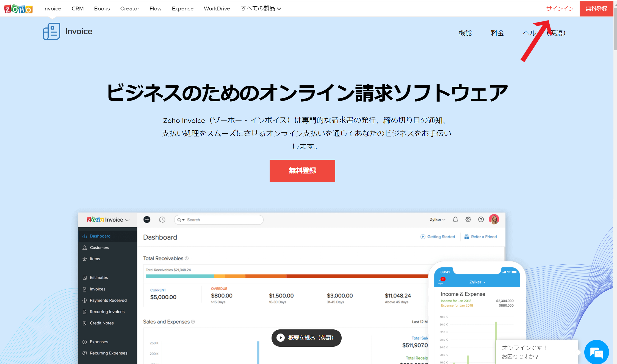
Task: Click the Zoho logo in the top bar
Action: click(18, 9)
